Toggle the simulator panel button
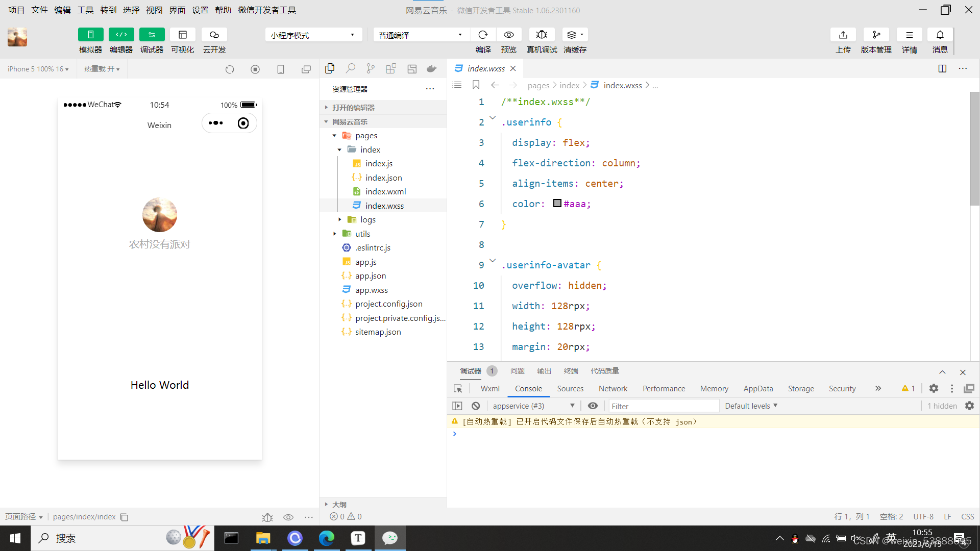The image size is (980, 551). (90, 35)
